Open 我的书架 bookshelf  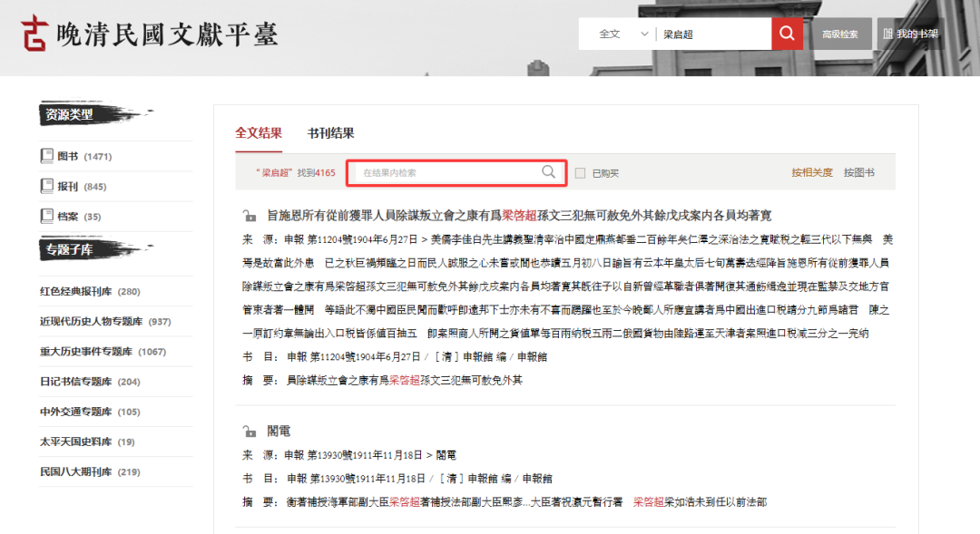point(910,34)
